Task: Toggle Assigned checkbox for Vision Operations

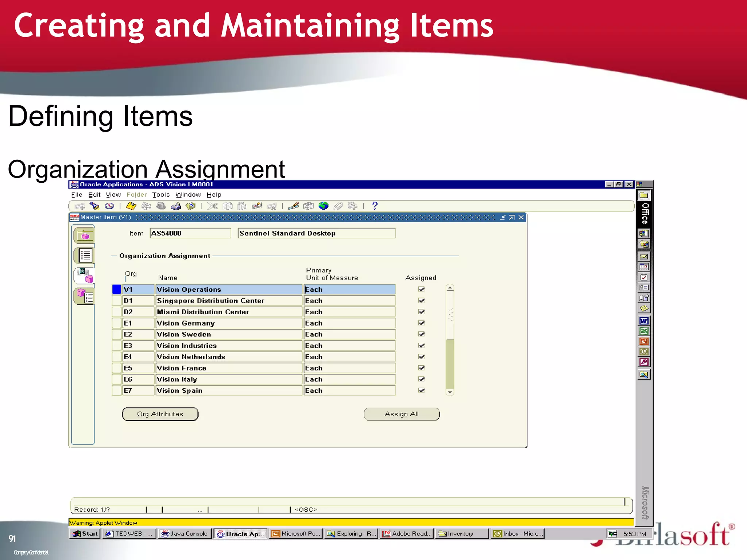Action: (421, 289)
